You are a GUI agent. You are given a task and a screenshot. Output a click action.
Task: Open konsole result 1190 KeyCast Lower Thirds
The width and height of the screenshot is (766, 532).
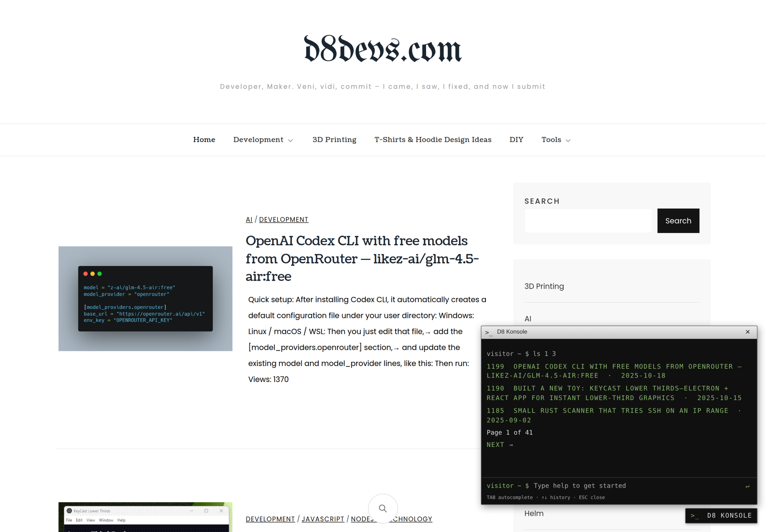614,393
